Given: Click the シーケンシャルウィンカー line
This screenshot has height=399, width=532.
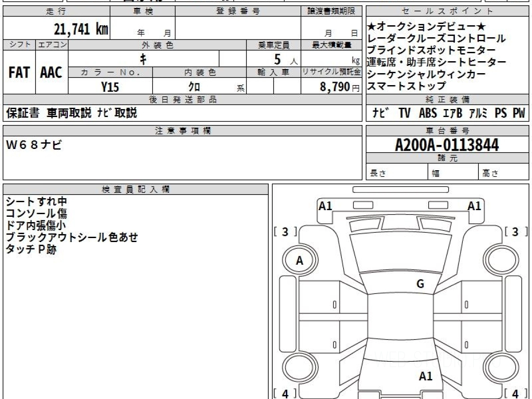Looking at the screenshot, I should tap(426, 74).
